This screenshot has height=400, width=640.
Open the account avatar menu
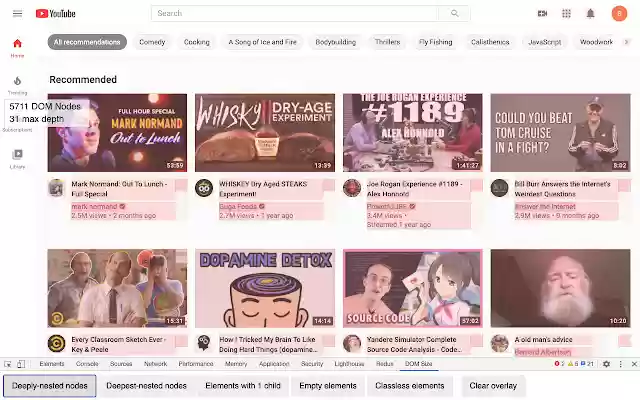(619, 13)
